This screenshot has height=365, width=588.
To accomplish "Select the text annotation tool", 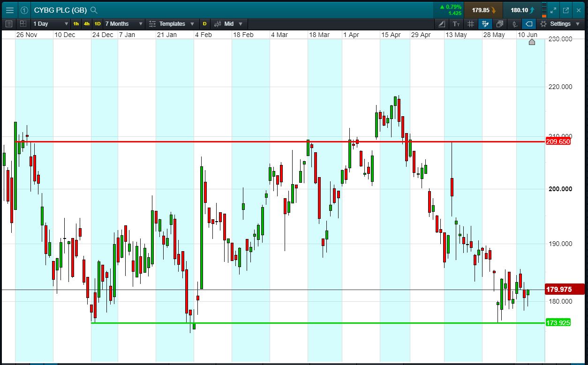I will 456,23.
